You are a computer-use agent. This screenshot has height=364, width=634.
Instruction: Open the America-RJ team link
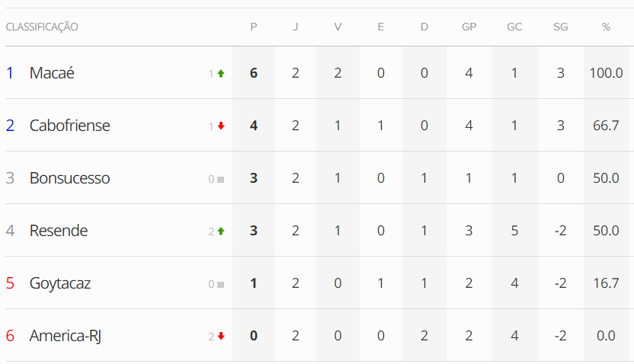65,336
